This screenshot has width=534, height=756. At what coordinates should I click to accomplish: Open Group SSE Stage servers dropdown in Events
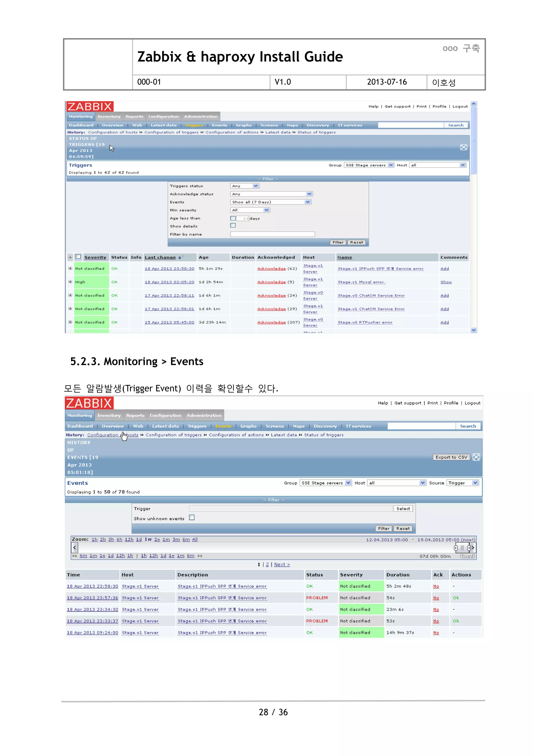[325, 483]
